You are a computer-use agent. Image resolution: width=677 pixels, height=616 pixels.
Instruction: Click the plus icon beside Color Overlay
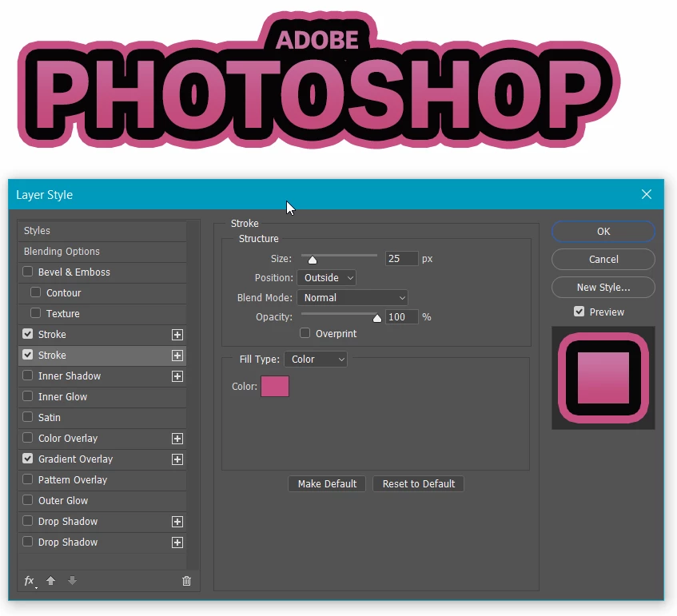tap(177, 439)
